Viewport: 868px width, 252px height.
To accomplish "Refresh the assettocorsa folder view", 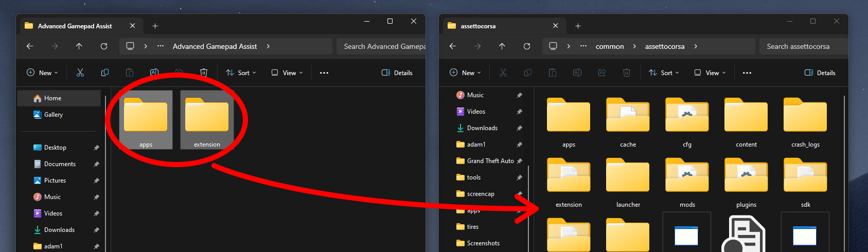I will tap(527, 46).
